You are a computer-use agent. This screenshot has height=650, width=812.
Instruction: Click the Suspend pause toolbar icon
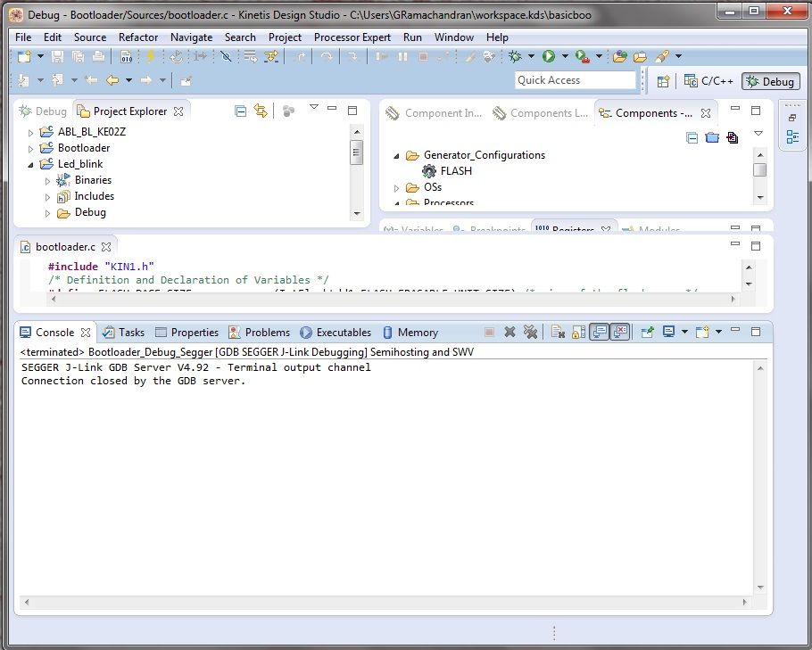click(x=402, y=56)
